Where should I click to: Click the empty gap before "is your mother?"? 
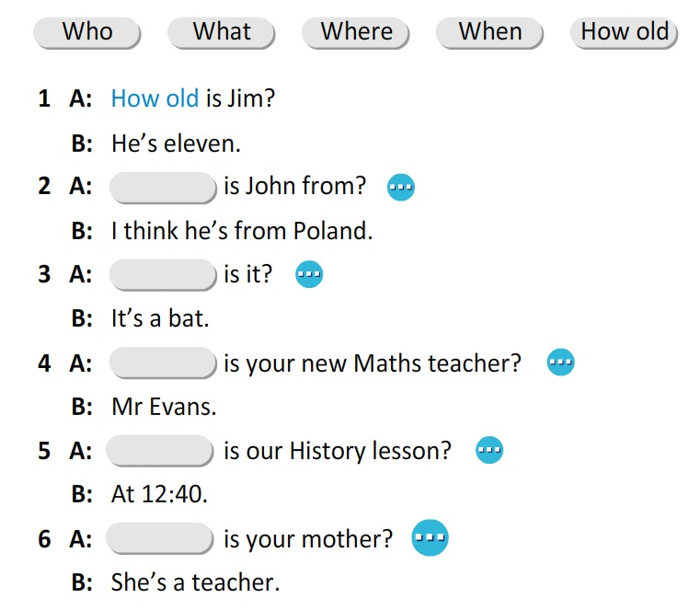161,538
